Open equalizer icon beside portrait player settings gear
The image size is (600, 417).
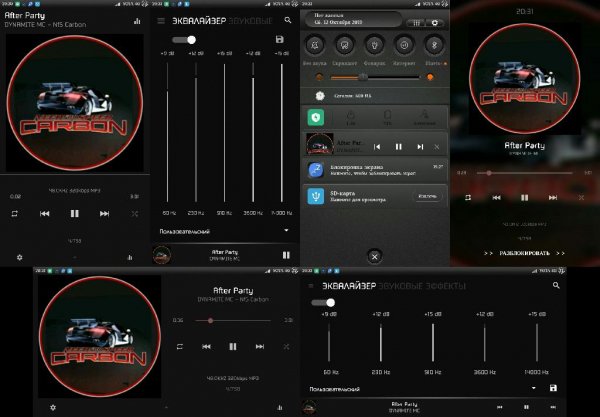point(130,257)
